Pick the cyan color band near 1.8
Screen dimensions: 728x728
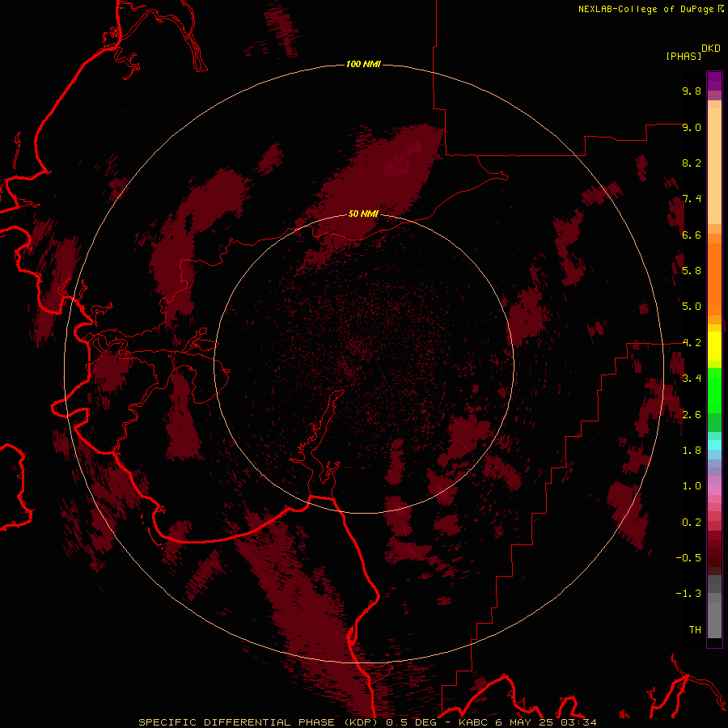(714, 445)
